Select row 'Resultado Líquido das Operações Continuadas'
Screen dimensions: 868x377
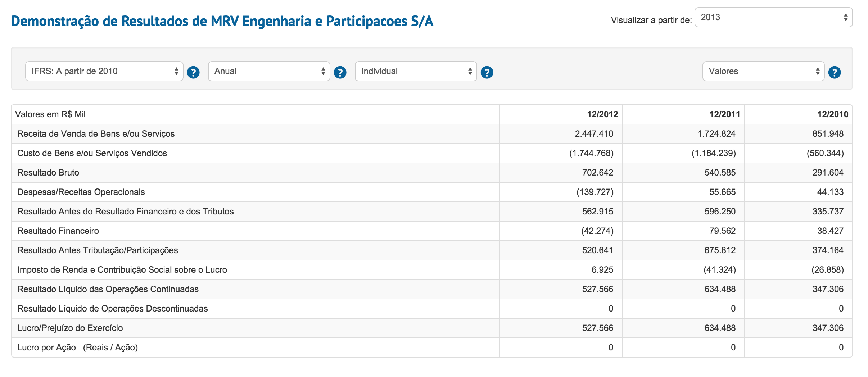pyautogui.click(x=432, y=289)
